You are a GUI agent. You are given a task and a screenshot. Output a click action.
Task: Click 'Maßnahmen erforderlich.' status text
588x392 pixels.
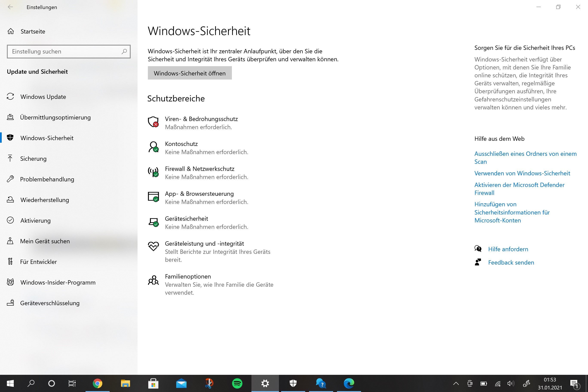[x=199, y=127]
